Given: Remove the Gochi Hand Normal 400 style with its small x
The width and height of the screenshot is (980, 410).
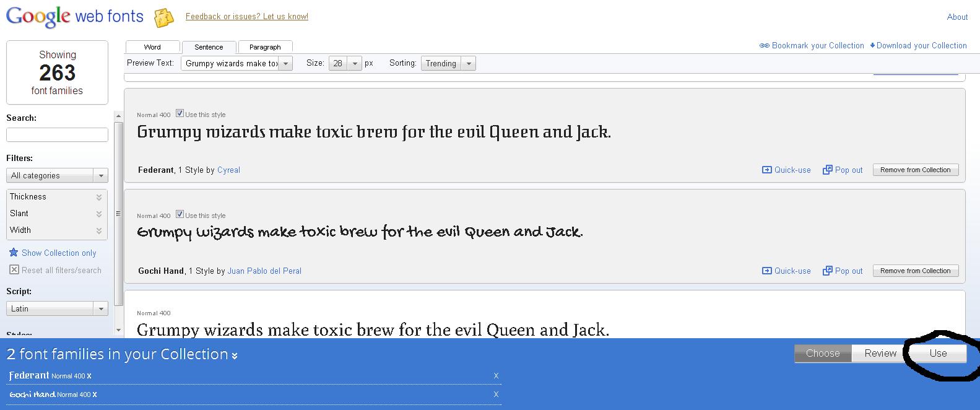Looking at the screenshot, I should coord(94,395).
